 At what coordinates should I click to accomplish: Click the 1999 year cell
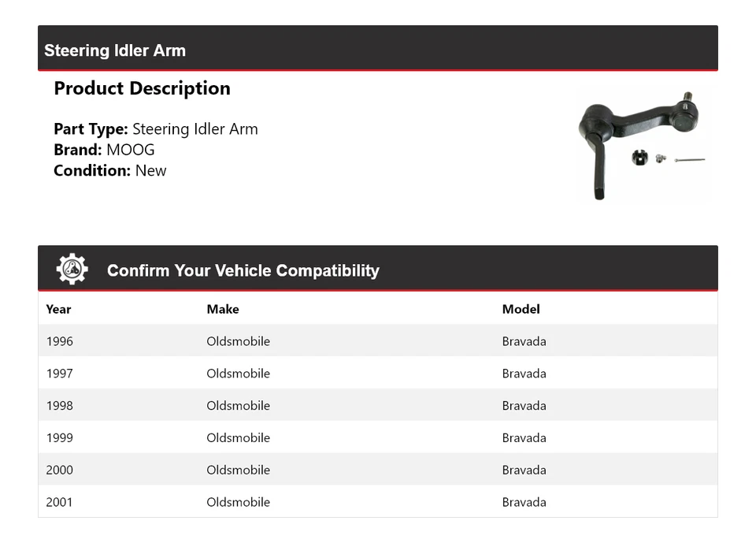[x=60, y=438]
